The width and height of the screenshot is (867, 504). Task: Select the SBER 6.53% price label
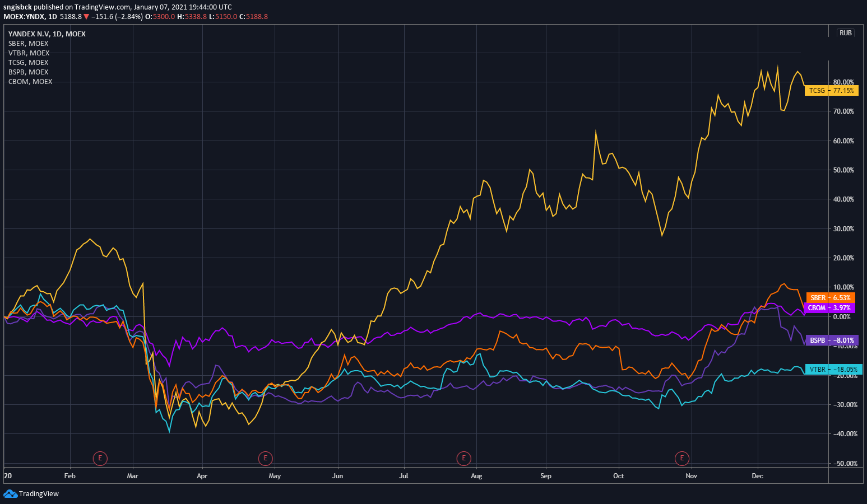831,298
